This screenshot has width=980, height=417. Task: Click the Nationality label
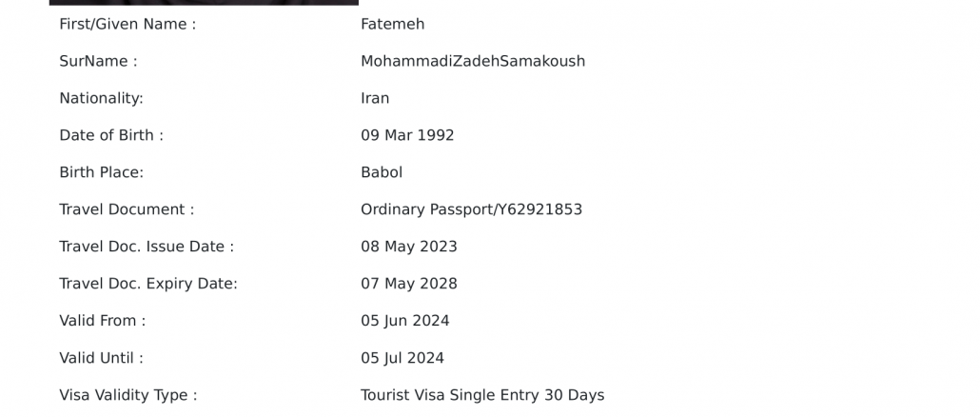coord(101,98)
